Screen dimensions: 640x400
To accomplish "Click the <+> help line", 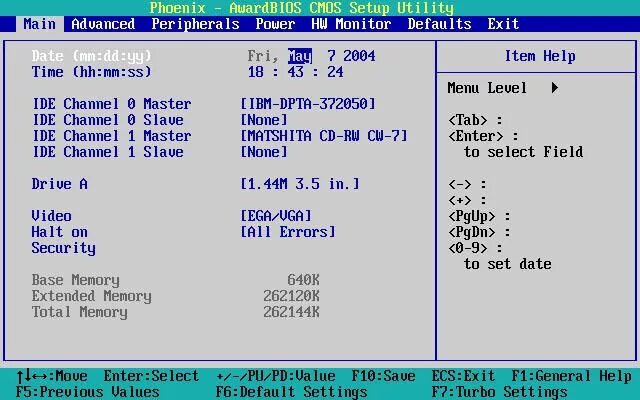I will tap(467, 200).
